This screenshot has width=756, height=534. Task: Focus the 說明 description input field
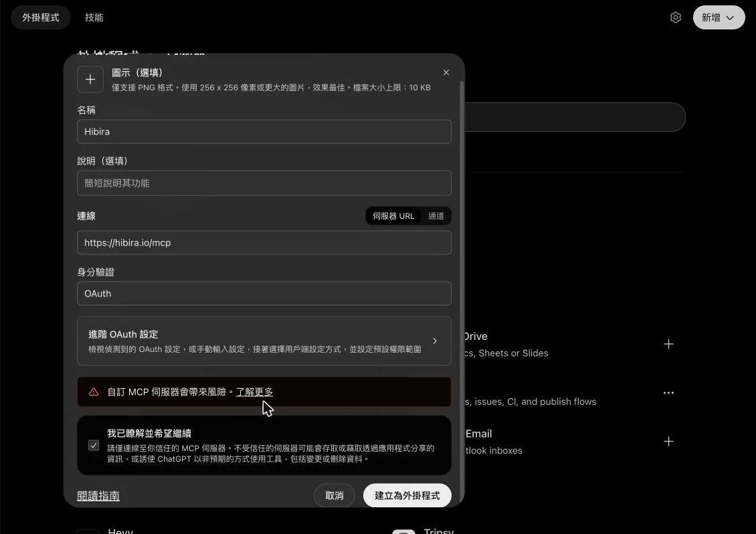264,183
